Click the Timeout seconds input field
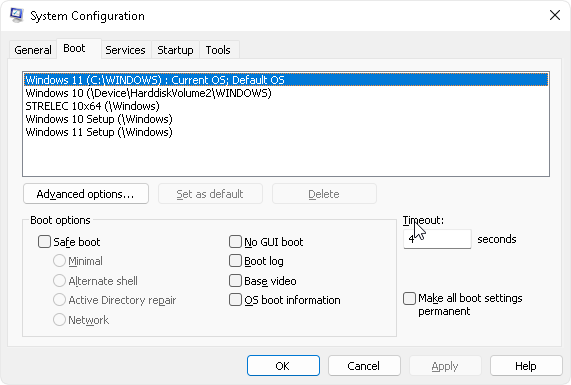 coord(437,239)
